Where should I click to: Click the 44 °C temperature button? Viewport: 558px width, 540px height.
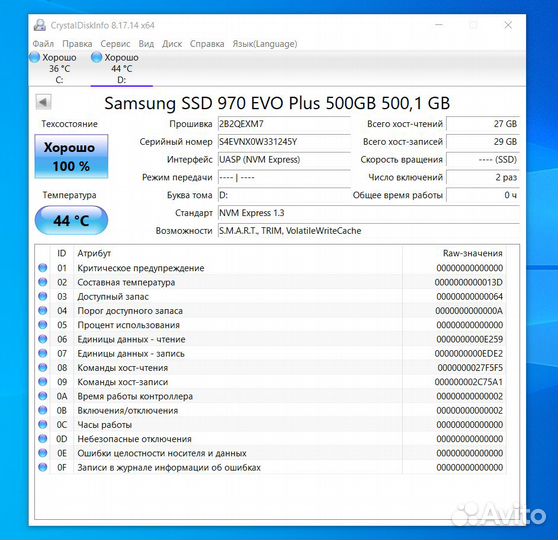click(x=71, y=221)
